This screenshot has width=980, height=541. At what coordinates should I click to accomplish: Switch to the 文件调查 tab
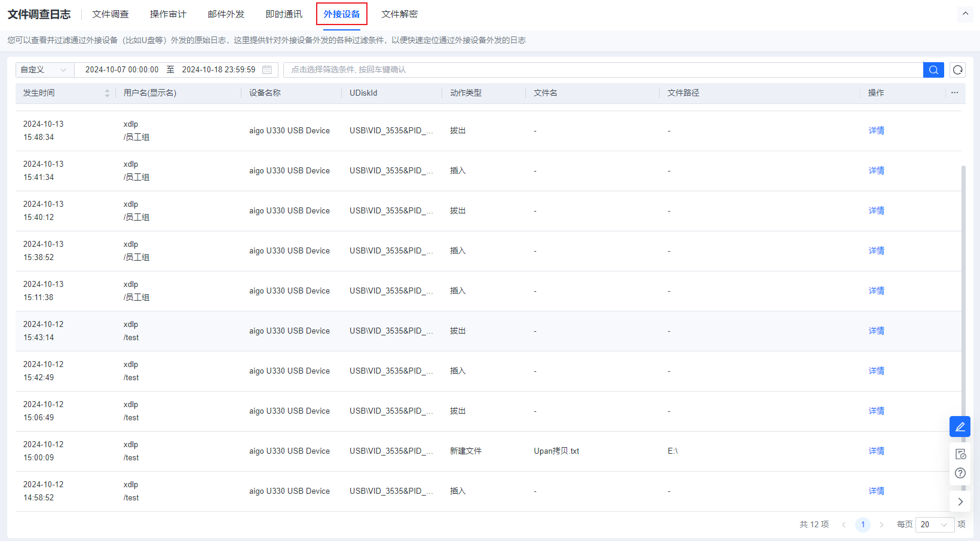(111, 14)
